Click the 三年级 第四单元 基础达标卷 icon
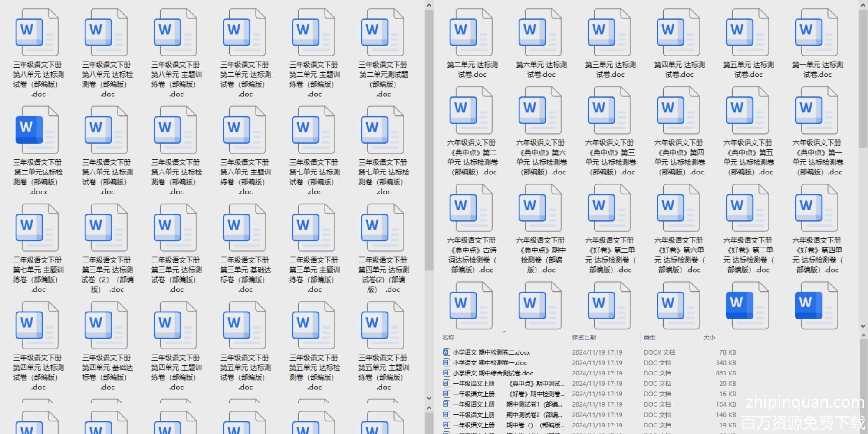The width and height of the screenshot is (868, 434). 106,325
